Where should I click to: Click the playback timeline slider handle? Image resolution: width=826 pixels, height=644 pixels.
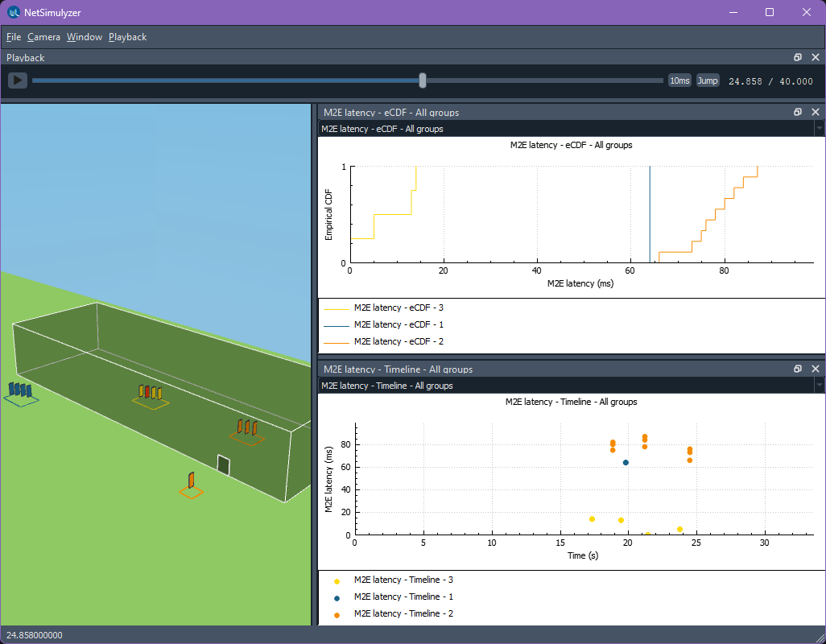(x=423, y=80)
